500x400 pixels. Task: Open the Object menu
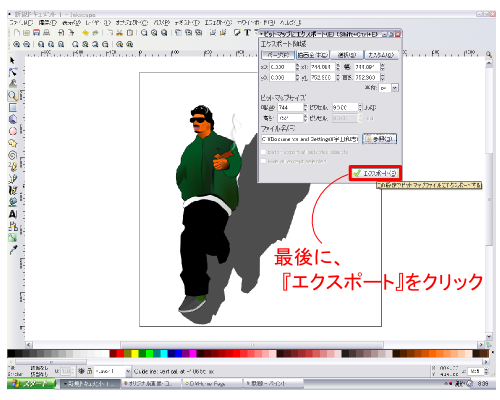tap(132, 23)
